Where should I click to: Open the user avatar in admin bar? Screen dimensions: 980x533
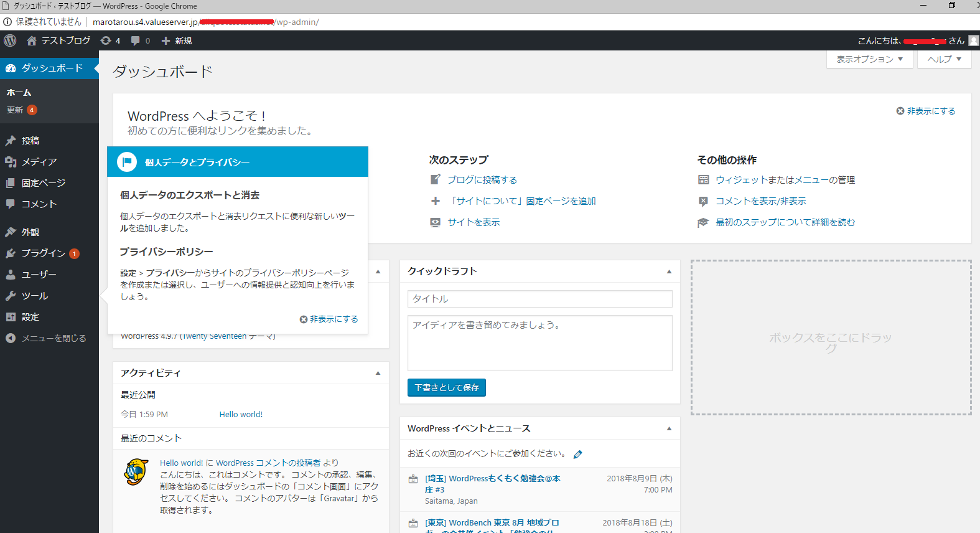(974, 40)
